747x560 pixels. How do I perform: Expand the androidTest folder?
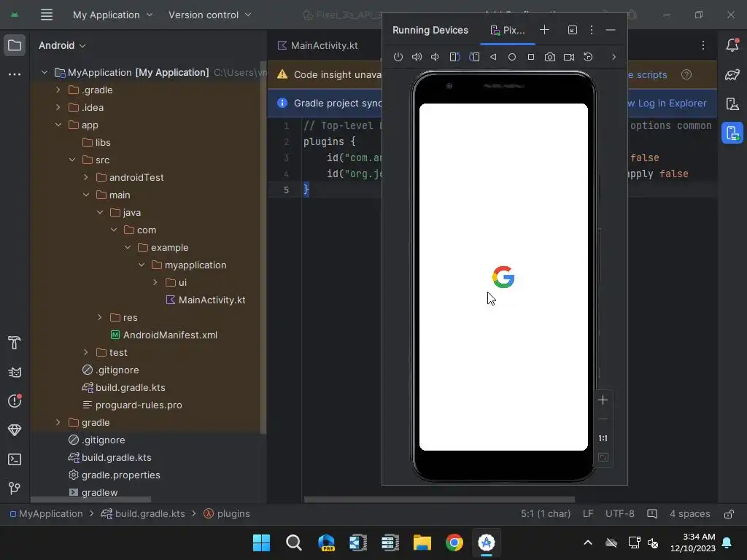pos(86,178)
